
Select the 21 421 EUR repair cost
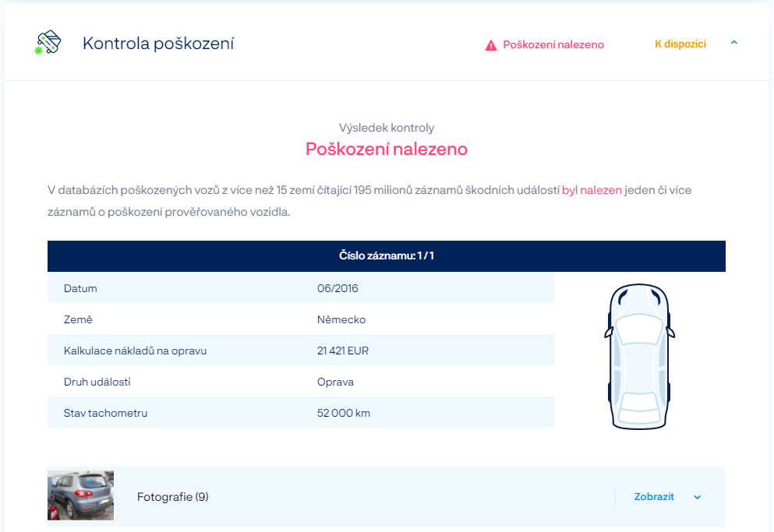[x=343, y=351]
